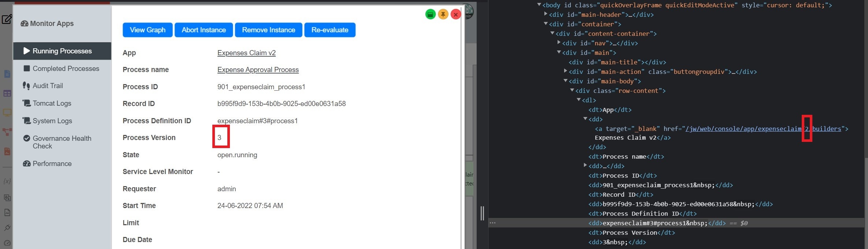Screen dimensions: 868x249
Task: Select the div id main-title line in DevTools
Action: coord(617,62)
